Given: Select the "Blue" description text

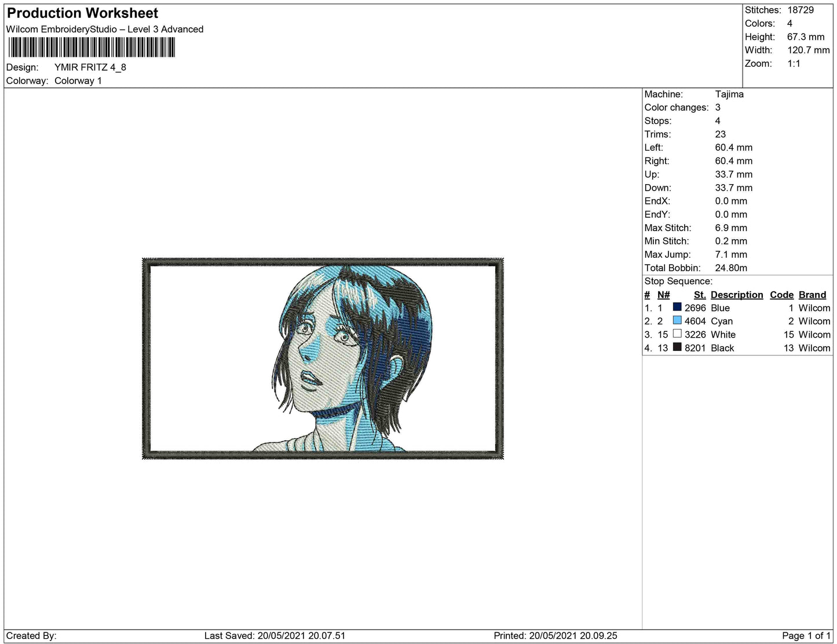Looking at the screenshot, I should click(720, 308).
